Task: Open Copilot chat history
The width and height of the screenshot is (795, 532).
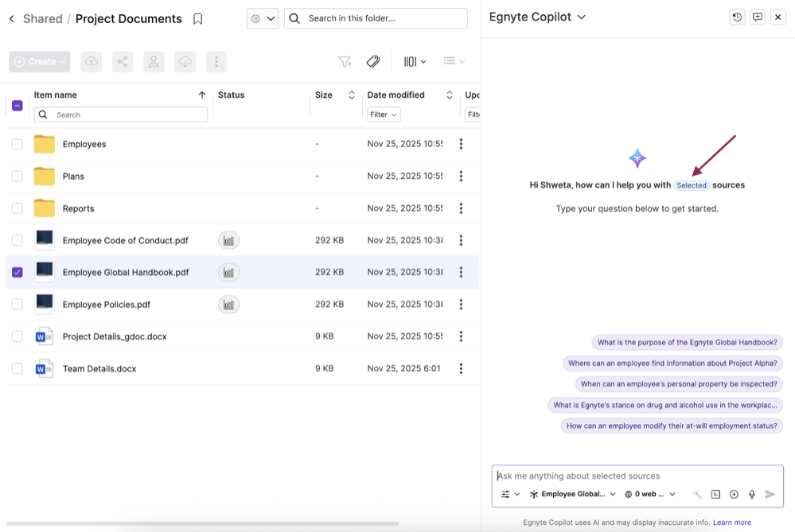Action: pyautogui.click(x=737, y=17)
